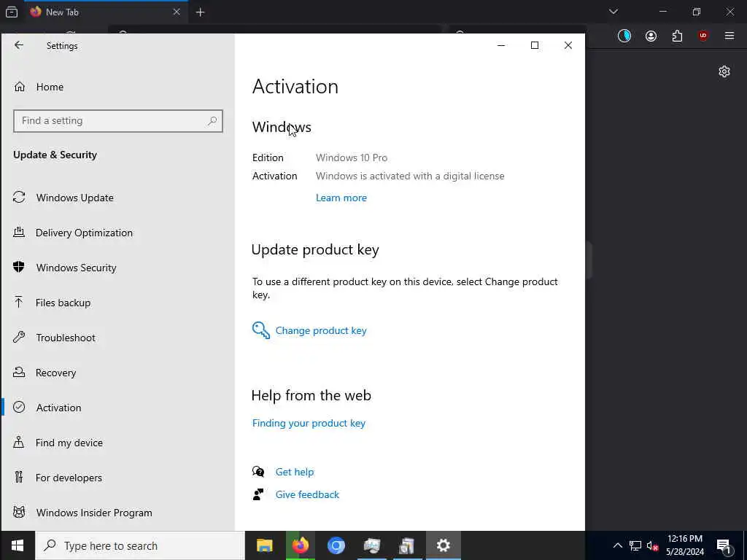Click the Get help link
The image size is (747, 560).
coord(295,472)
